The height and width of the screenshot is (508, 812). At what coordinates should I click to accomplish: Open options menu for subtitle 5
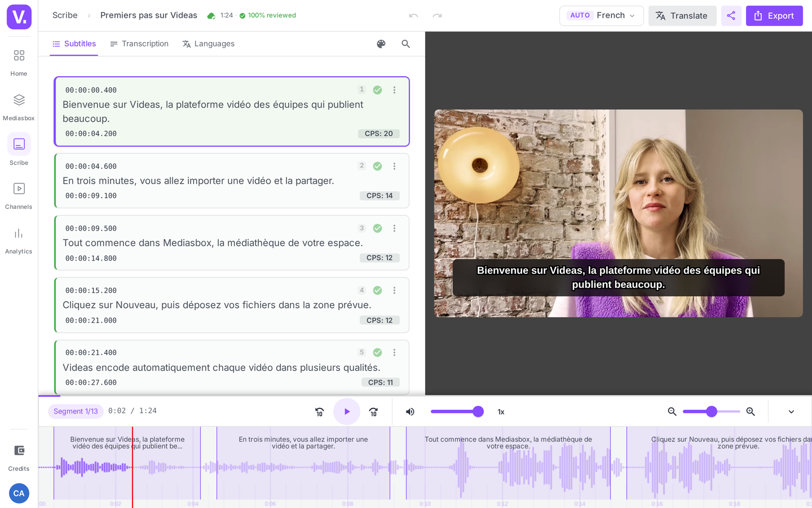coord(394,352)
